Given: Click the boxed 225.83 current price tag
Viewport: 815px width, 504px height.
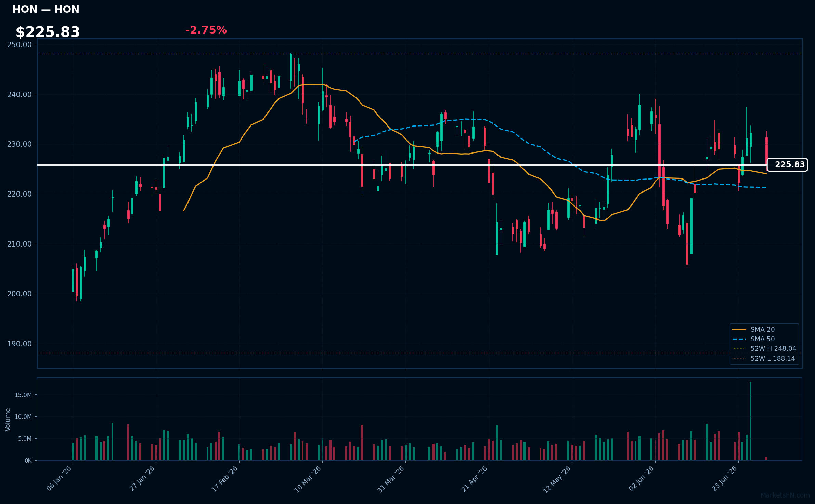Looking at the screenshot, I should point(787,165).
